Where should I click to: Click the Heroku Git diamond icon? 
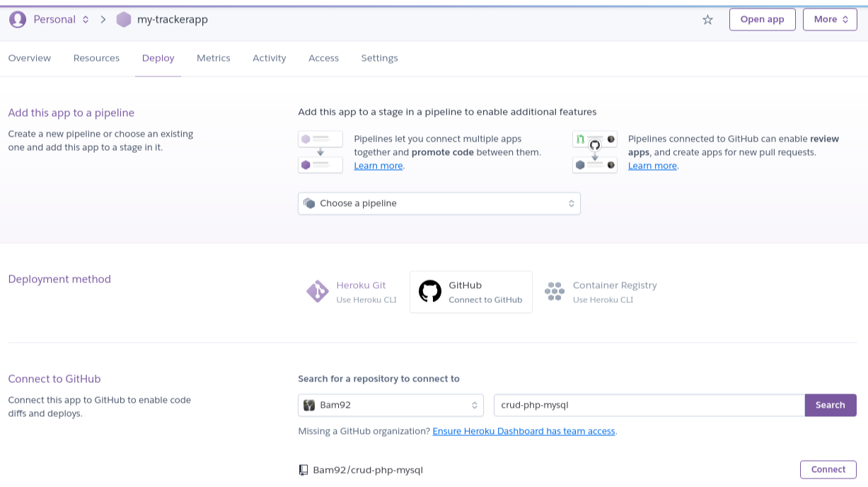[317, 292]
